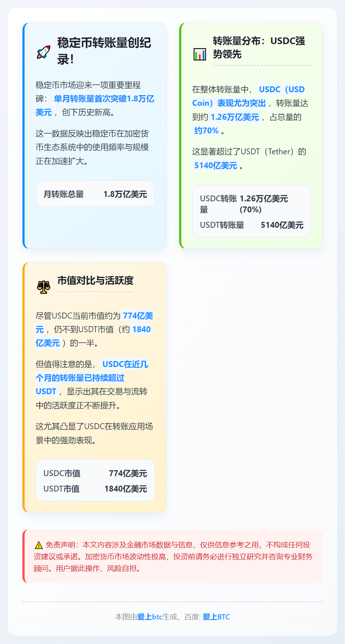Click the highlighted 约70% text
This screenshot has width=345, height=644.
click(206, 131)
